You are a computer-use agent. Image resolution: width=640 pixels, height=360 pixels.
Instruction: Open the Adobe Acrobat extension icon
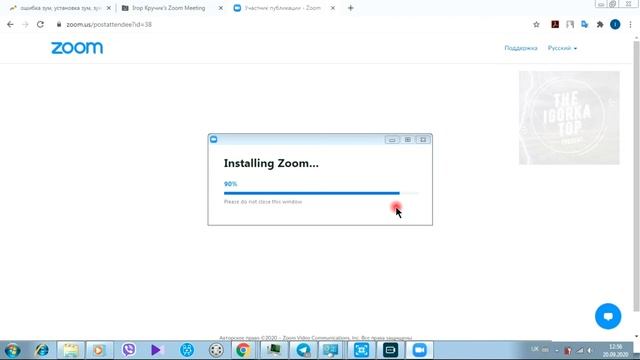(555, 24)
